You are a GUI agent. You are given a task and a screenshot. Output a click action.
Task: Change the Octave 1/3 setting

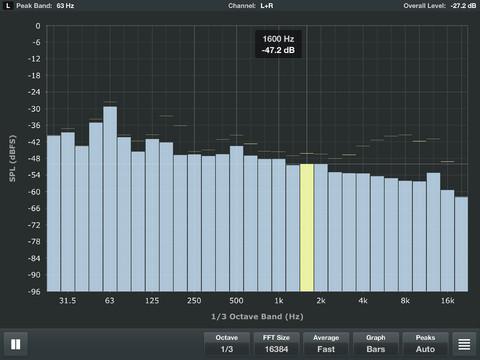[x=227, y=344]
